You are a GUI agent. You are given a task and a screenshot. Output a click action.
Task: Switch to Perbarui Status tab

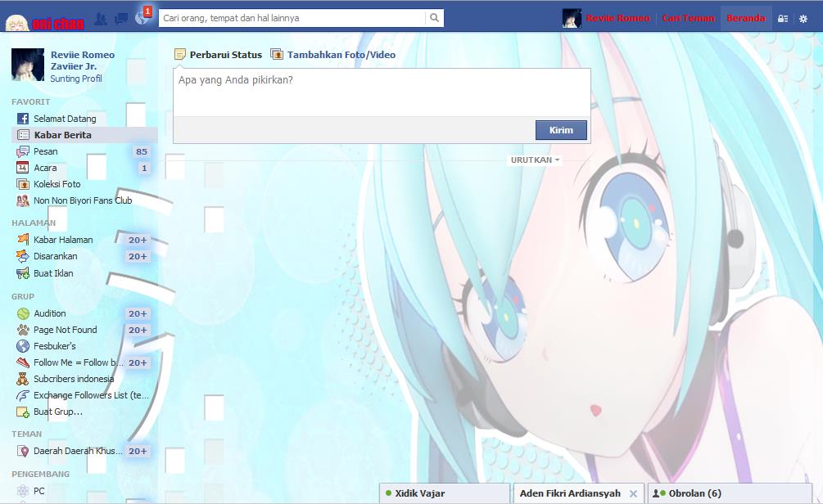tap(219, 55)
